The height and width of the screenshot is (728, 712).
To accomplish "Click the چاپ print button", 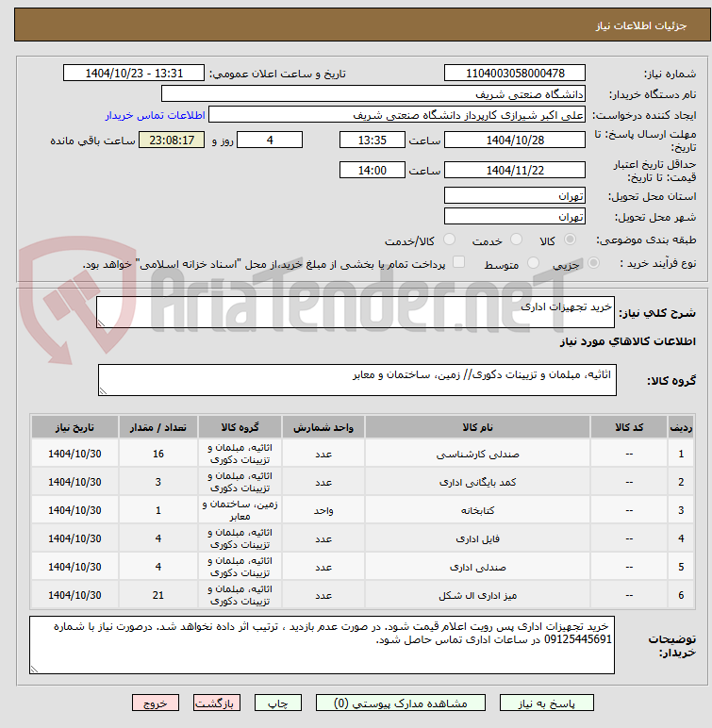I will 278,703.
